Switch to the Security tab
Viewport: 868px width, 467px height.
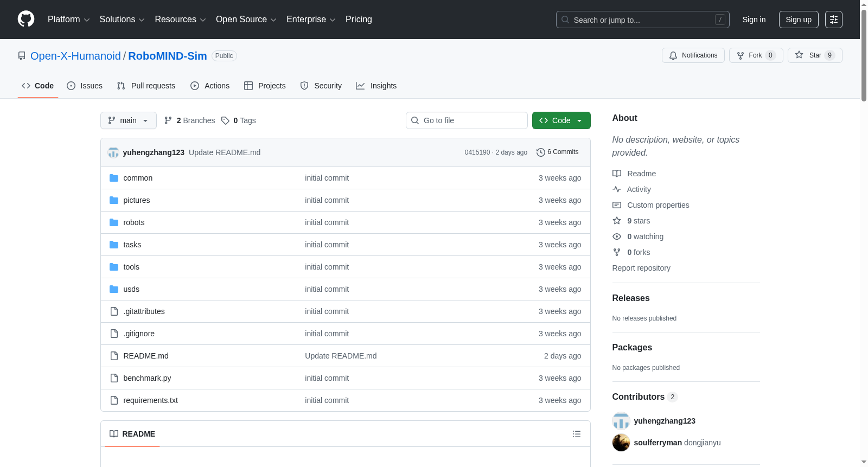pos(321,86)
